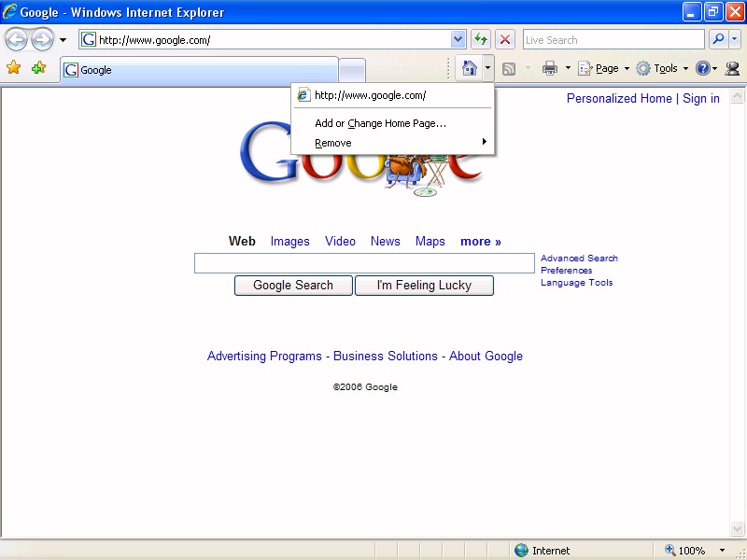Screen dimensions: 747x560
Task: Click the Home house icon
Action: point(470,68)
